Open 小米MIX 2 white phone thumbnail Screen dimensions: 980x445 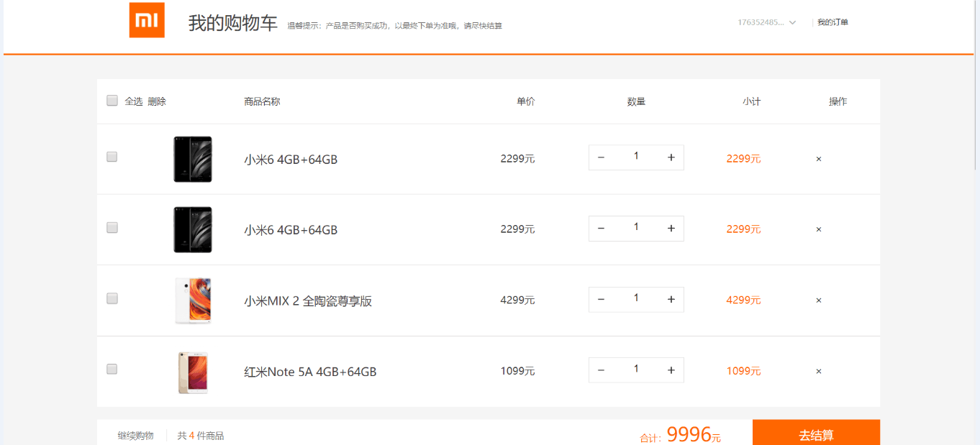click(193, 301)
